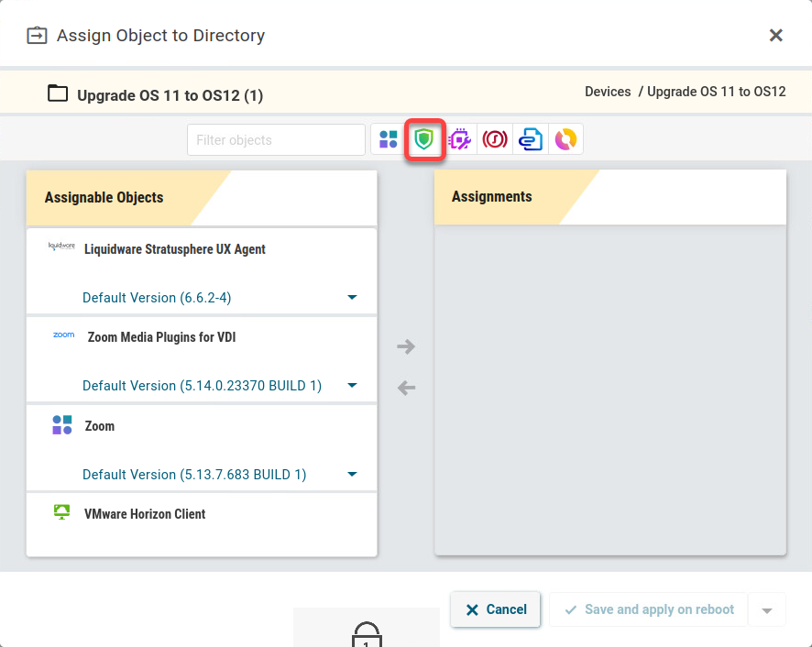Select VMware Horizon Client in the list
812x647 pixels.
click(x=145, y=514)
